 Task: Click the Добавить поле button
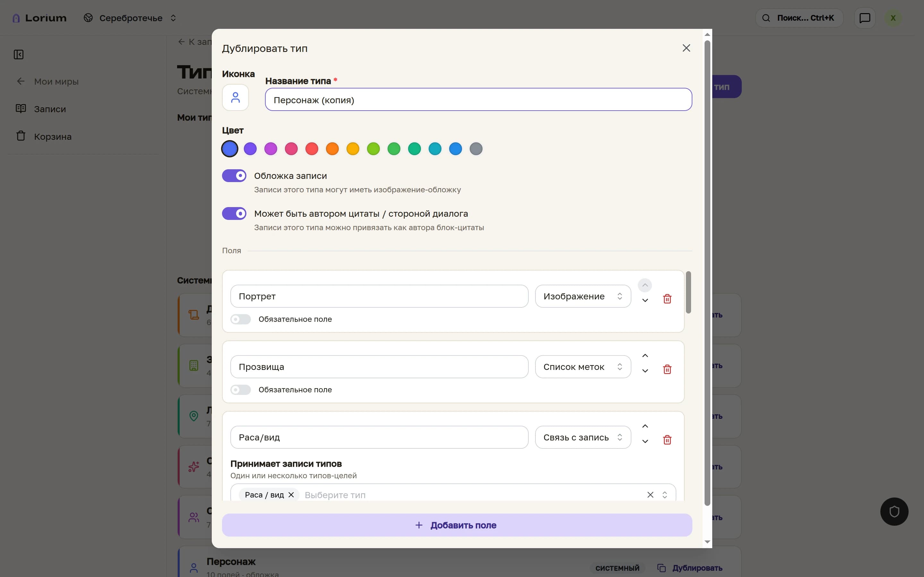tap(457, 525)
